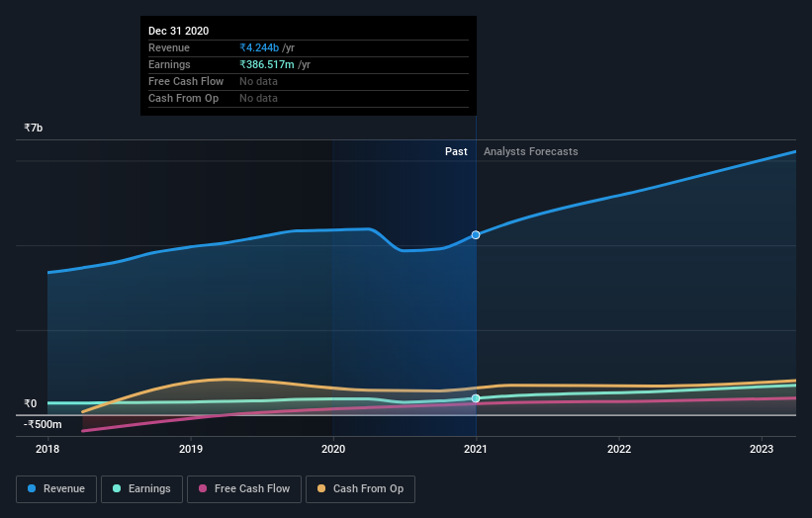Click the Dec 31 2020 tooltip date
Image resolution: width=812 pixels, height=518 pixels.
tap(179, 31)
